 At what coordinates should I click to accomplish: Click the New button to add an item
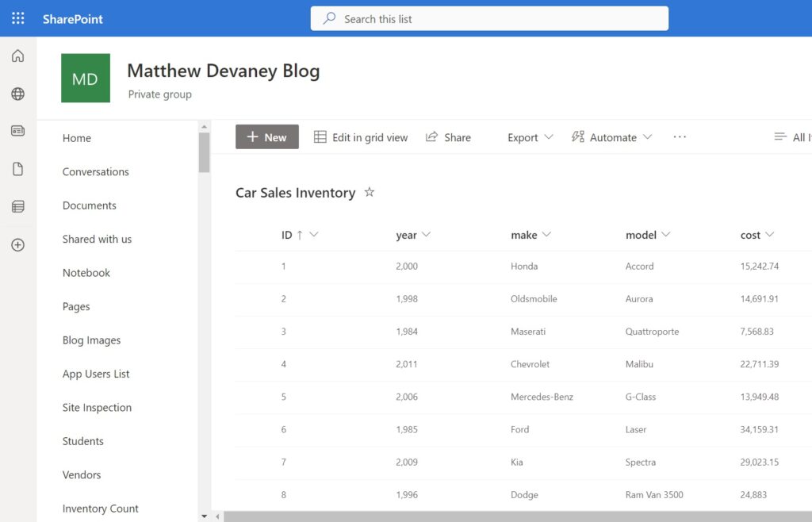(266, 136)
